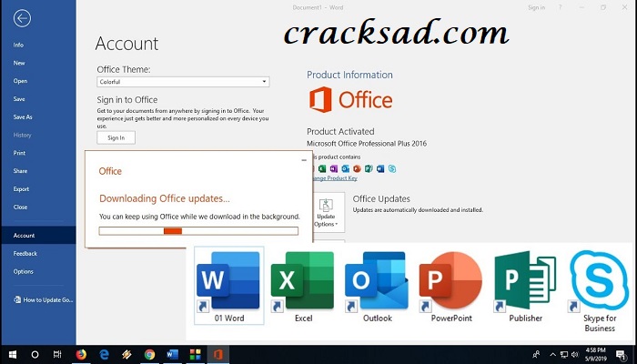Click the small Publisher icon under product contains
Screen dimensions: 637x364
click(369, 168)
